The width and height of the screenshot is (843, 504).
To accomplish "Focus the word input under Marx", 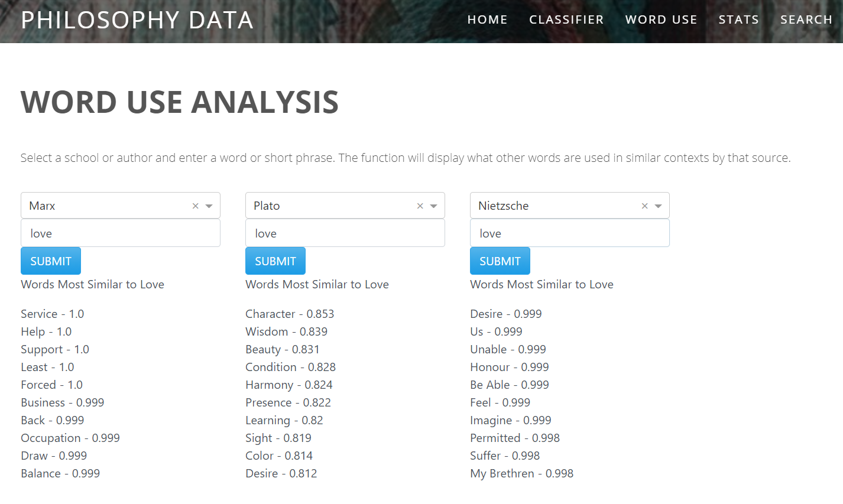I will tap(121, 233).
